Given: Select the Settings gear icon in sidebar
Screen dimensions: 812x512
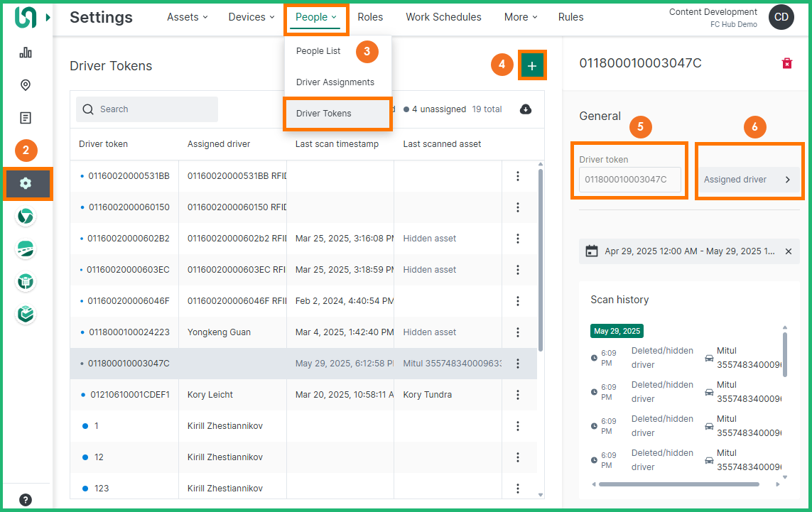Looking at the screenshot, I should click(x=26, y=183).
